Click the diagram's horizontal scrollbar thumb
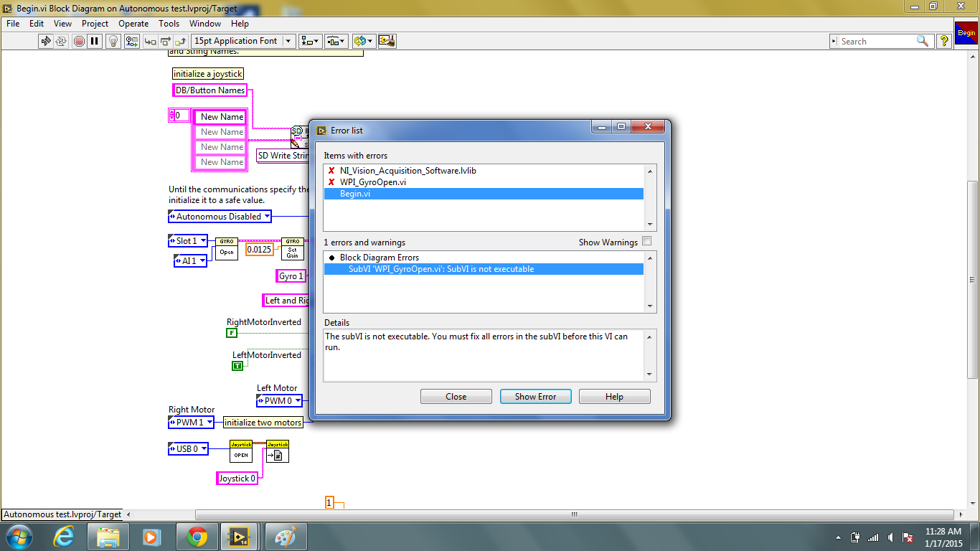The width and height of the screenshot is (980, 551). click(574, 514)
